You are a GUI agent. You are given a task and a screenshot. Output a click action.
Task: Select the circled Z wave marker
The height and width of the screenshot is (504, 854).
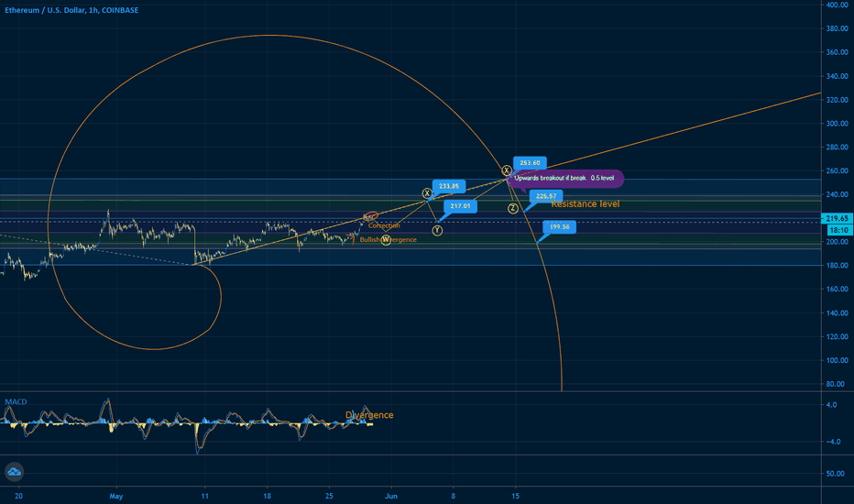(512, 208)
